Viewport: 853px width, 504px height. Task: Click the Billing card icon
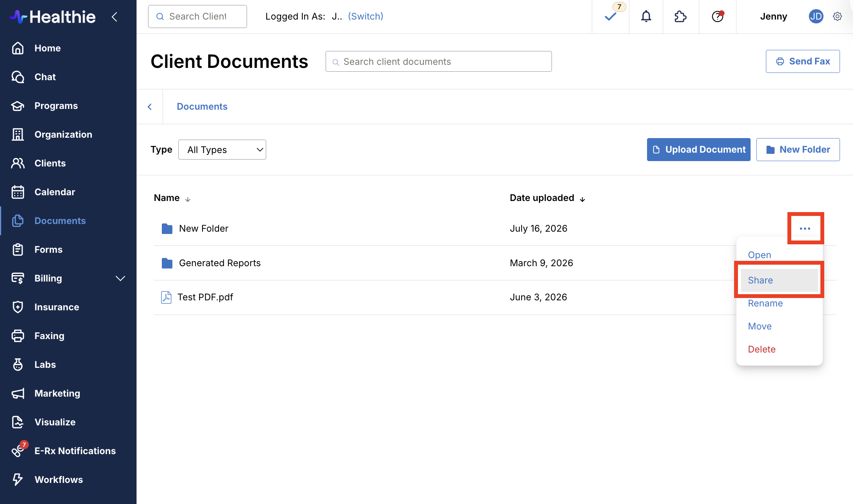[18, 278]
